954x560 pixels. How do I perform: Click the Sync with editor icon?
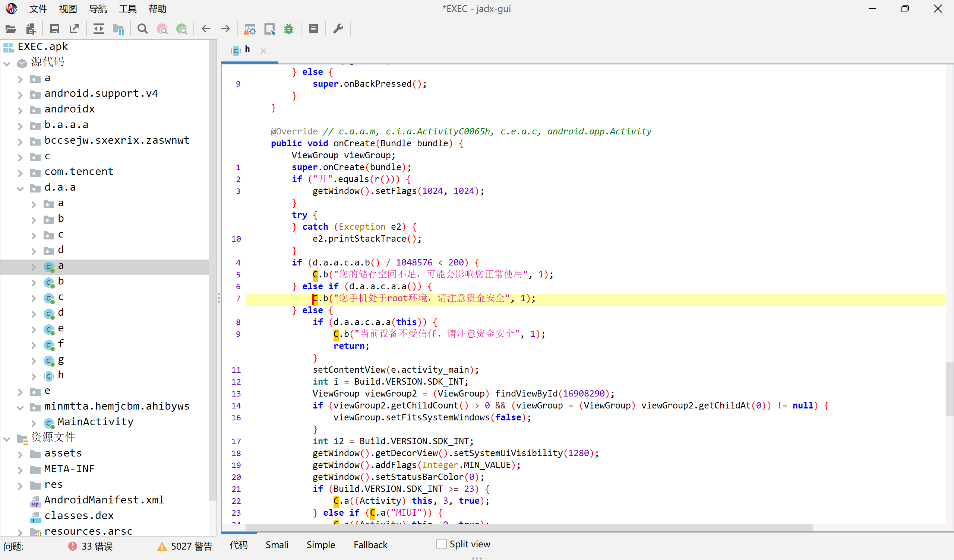pos(98,29)
